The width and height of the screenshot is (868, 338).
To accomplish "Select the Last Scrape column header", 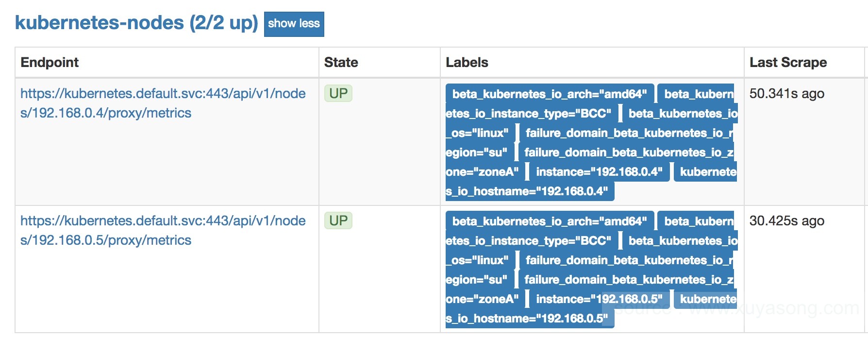I will tap(788, 62).
